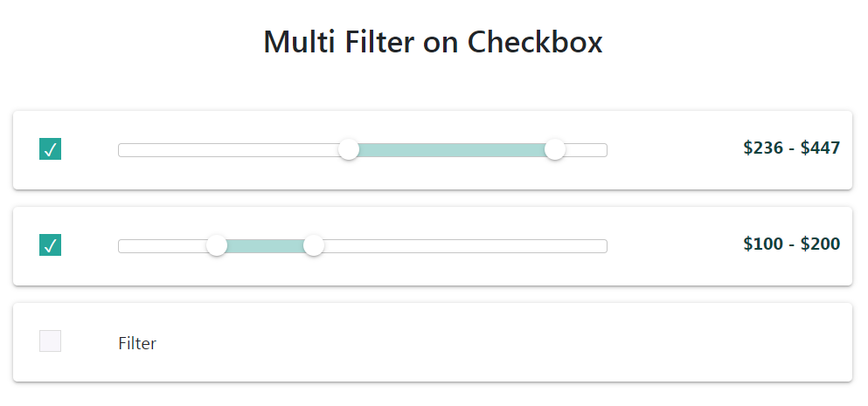Viewport: 868px width, 406px height.
Task: Enable the unchecked Filter checkbox
Action: (x=51, y=341)
